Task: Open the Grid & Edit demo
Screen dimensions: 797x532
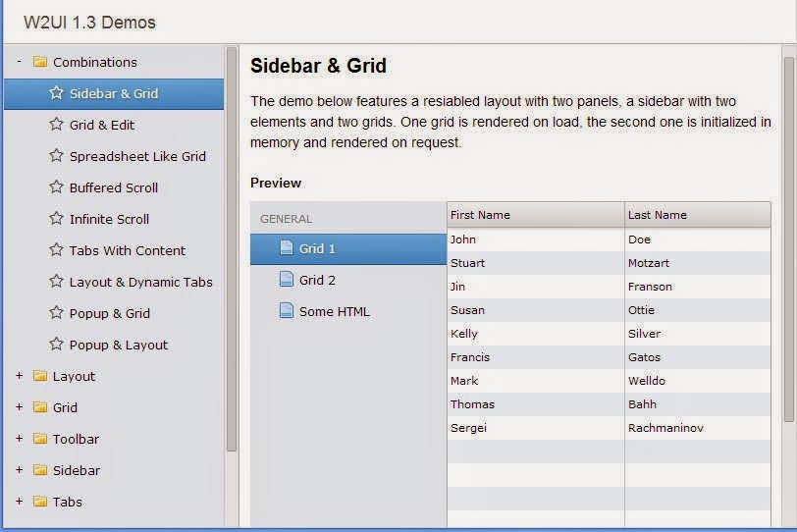Action: tap(114, 125)
